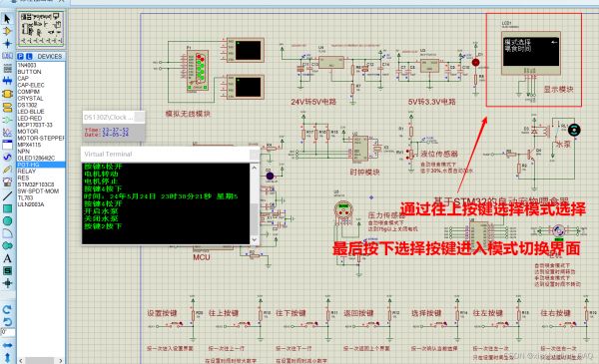The image size is (599, 364).
Task: Click devices list scroll-right arrow
Action: coord(61,361)
